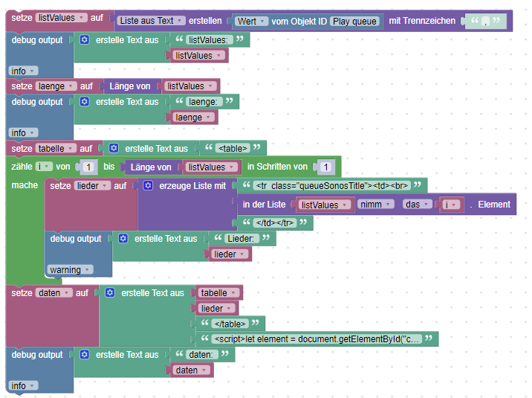Viewport: 532px width, 398px height.
Task: Edit the comma separator text field
Action: tap(485, 22)
